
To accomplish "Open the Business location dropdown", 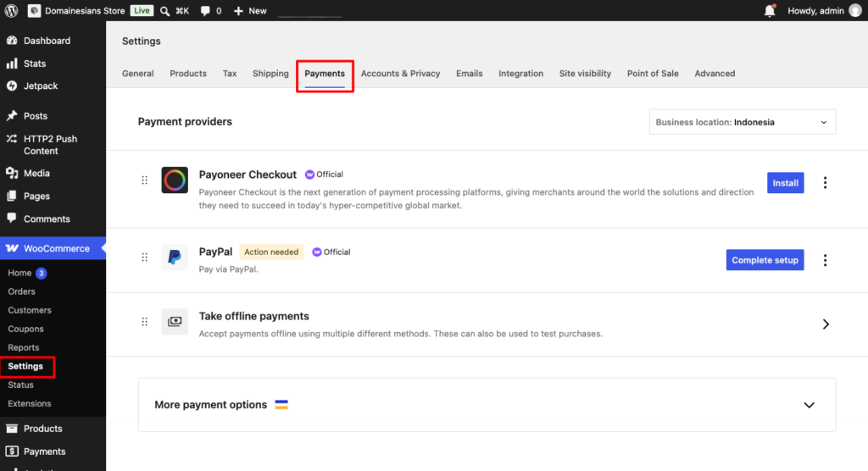I will 742,122.
